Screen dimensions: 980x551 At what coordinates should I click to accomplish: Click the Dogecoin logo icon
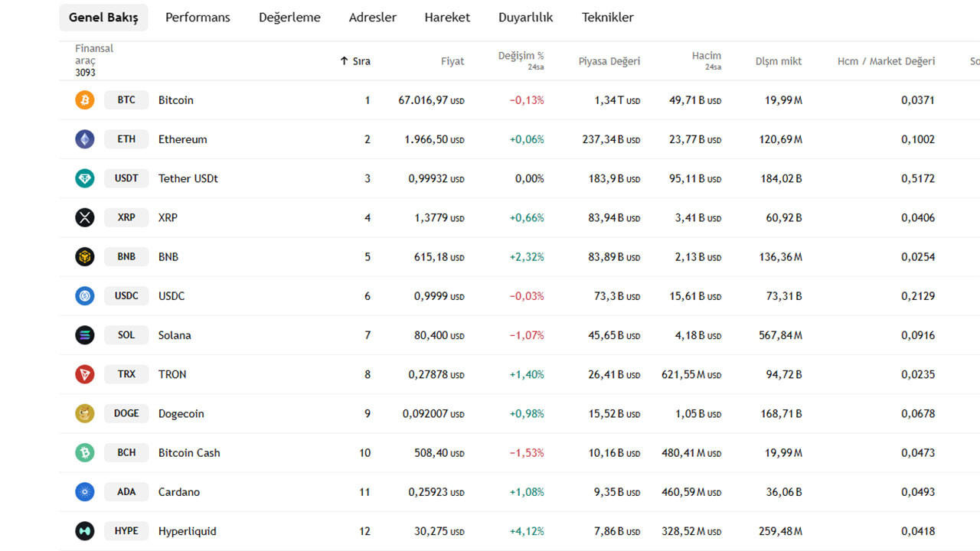click(x=85, y=413)
